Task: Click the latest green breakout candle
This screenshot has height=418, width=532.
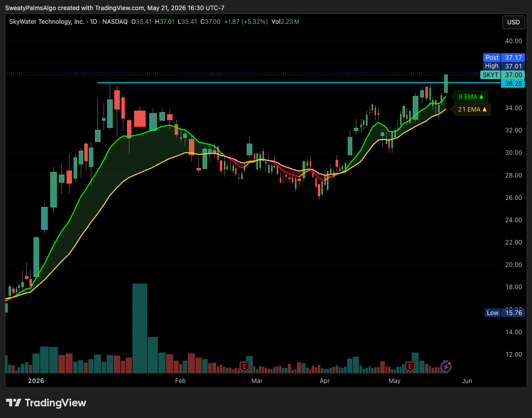Action: (x=446, y=84)
